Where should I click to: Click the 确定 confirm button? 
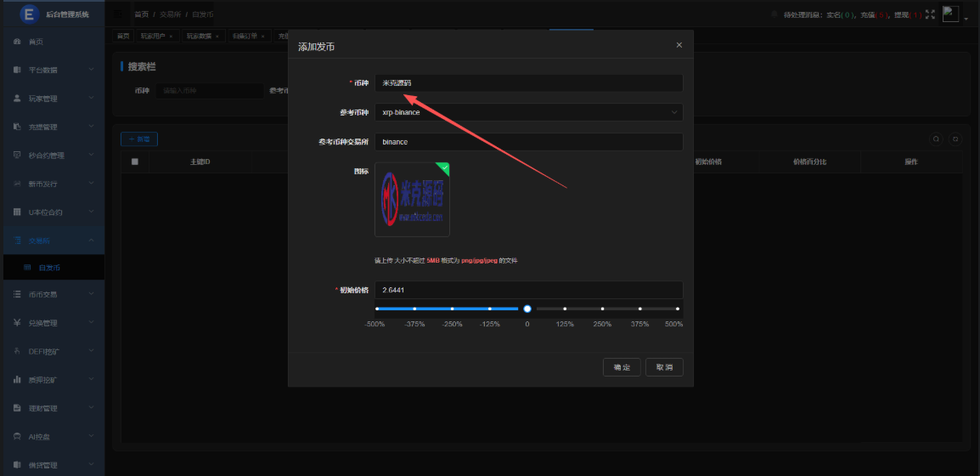coord(622,367)
